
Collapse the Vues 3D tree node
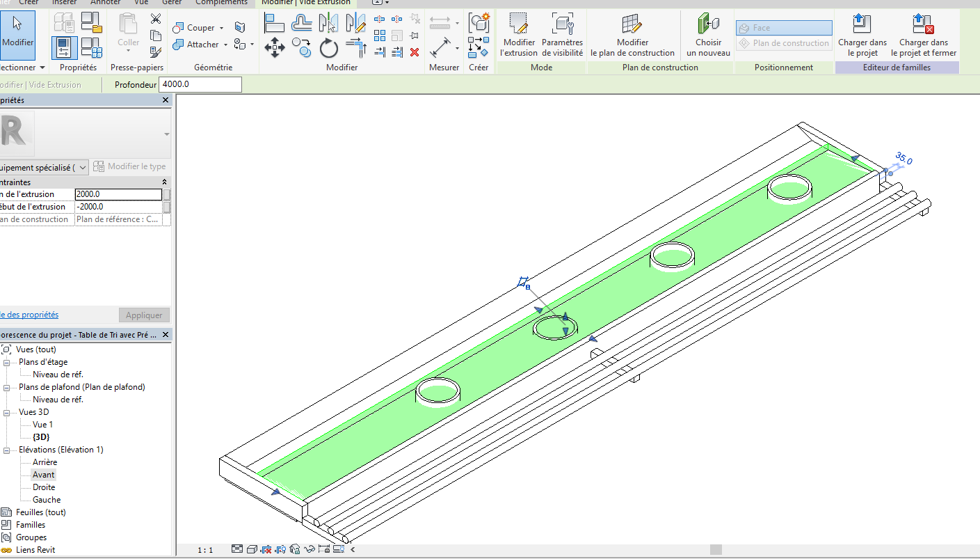tap(7, 412)
